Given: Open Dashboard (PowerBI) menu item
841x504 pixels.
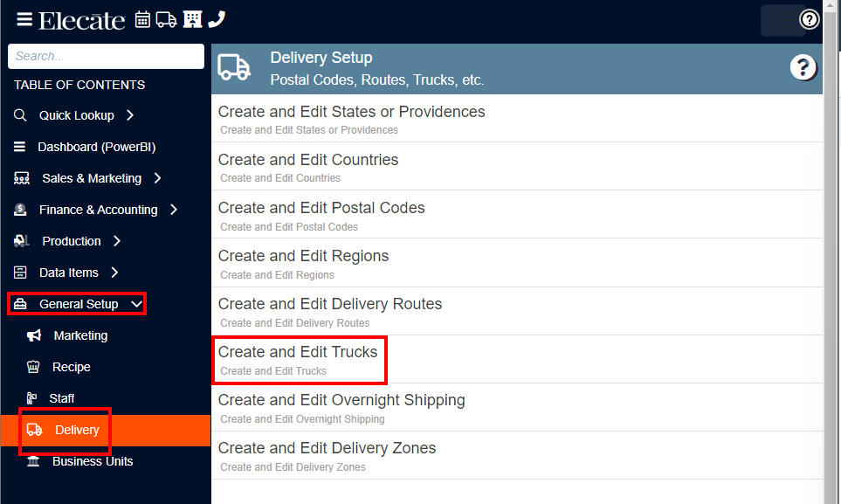Looking at the screenshot, I should coord(85,147).
